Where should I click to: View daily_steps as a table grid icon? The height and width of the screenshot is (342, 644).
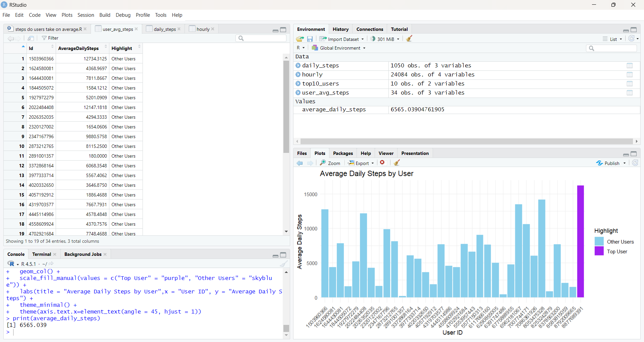630,66
